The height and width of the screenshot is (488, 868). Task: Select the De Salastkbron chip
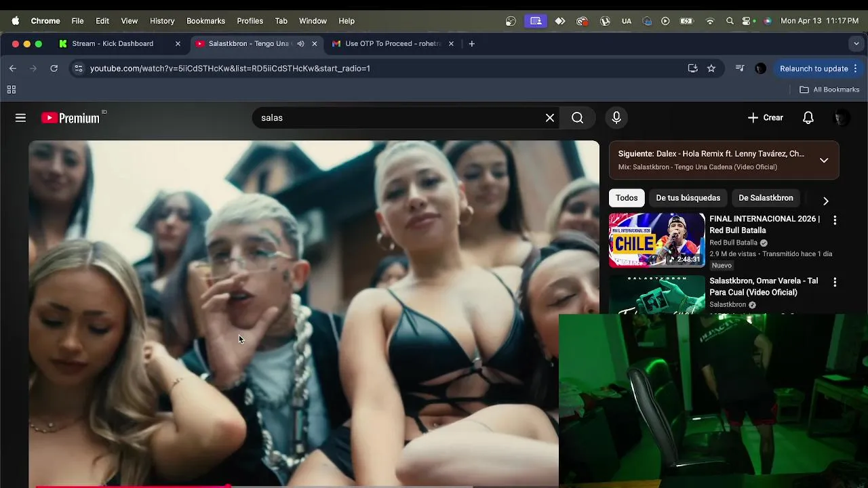click(766, 198)
